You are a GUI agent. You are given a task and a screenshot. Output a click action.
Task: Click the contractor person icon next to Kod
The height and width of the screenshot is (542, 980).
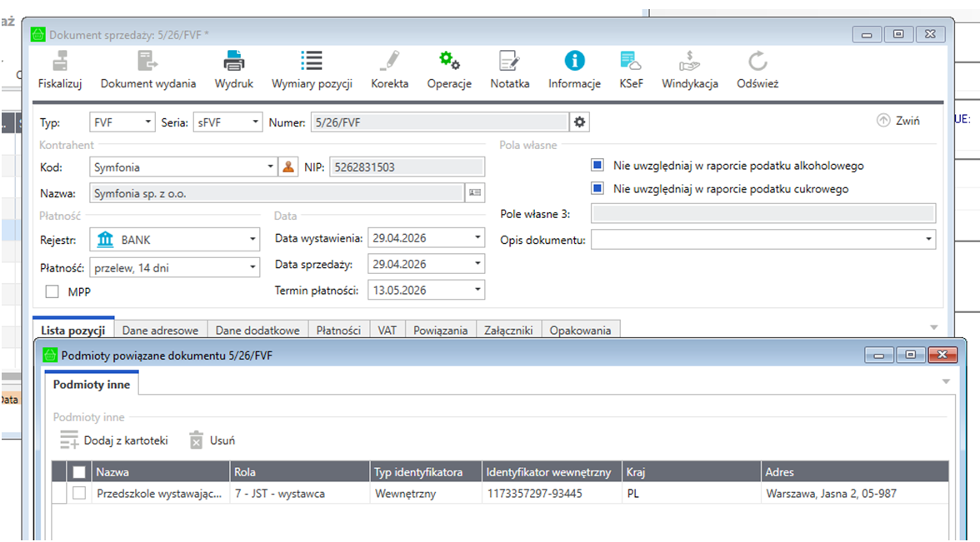[x=288, y=167]
